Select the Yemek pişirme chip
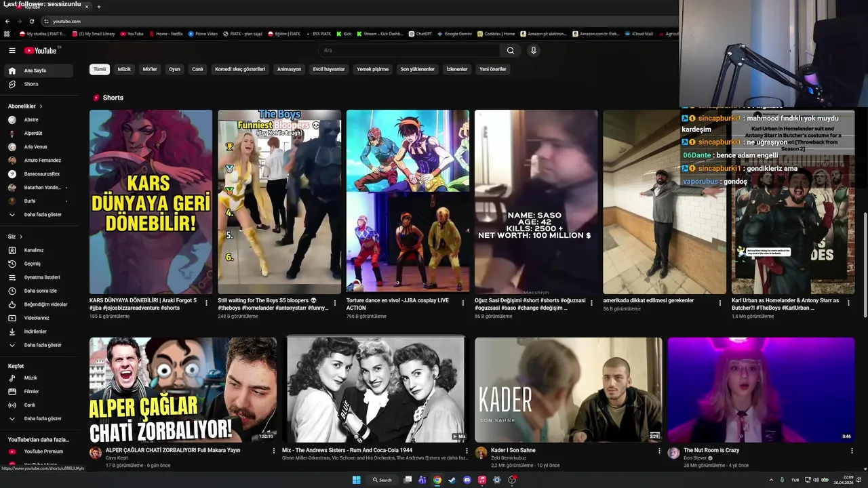The image size is (868, 488). coord(372,69)
